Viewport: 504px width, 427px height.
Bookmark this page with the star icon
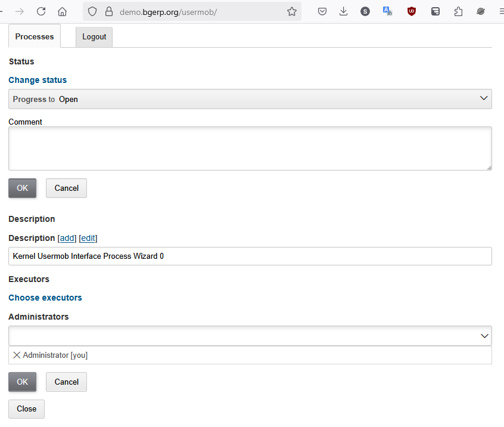pyautogui.click(x=291, y=11)
